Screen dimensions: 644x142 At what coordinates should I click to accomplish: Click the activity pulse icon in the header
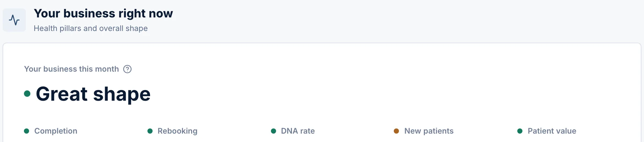coord(14,20)
